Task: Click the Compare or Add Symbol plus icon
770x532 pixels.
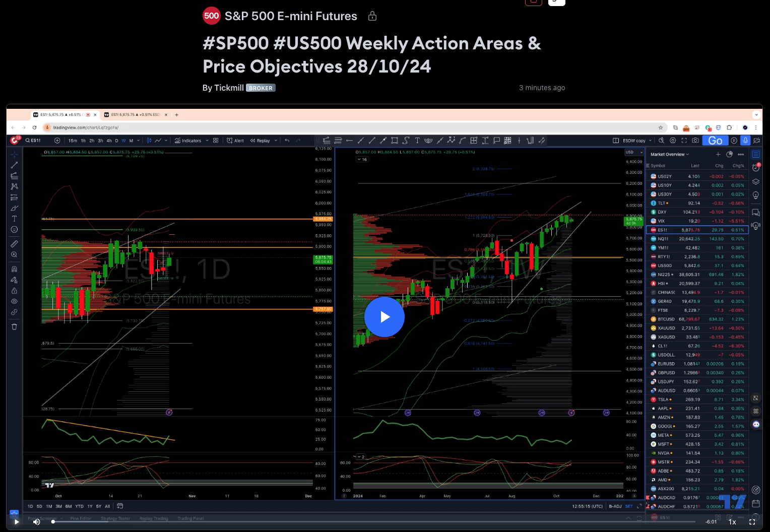Action: point(57,141)
